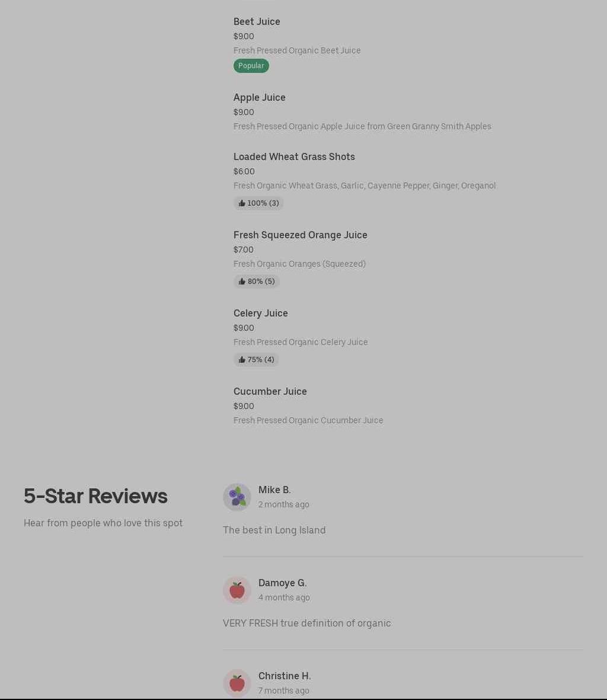Click Christine H.'s apple avatar icon
607x700 pixels.
tap(237, 683)
